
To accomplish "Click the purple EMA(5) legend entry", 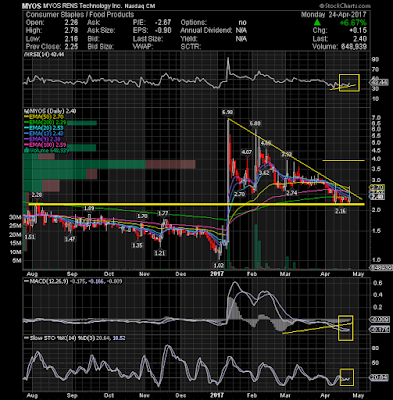I will [x=42, y=139].
